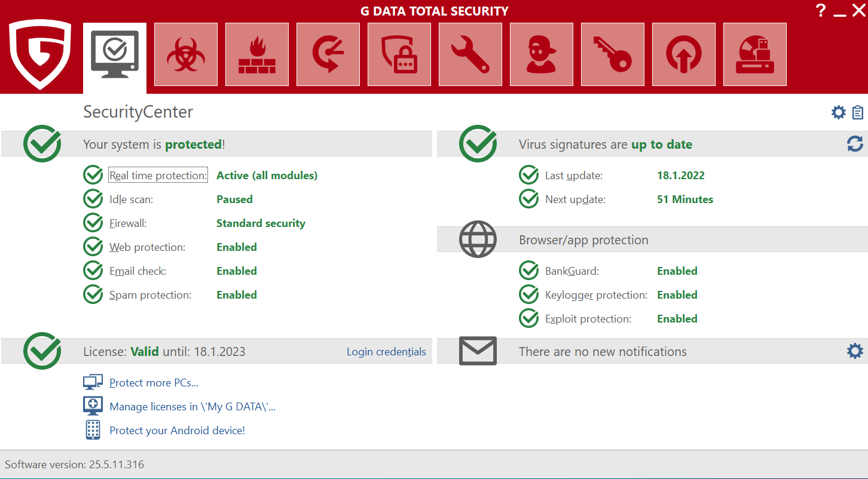
Task: Click the G DATA shield logo
Action: (x=40, y=55)
